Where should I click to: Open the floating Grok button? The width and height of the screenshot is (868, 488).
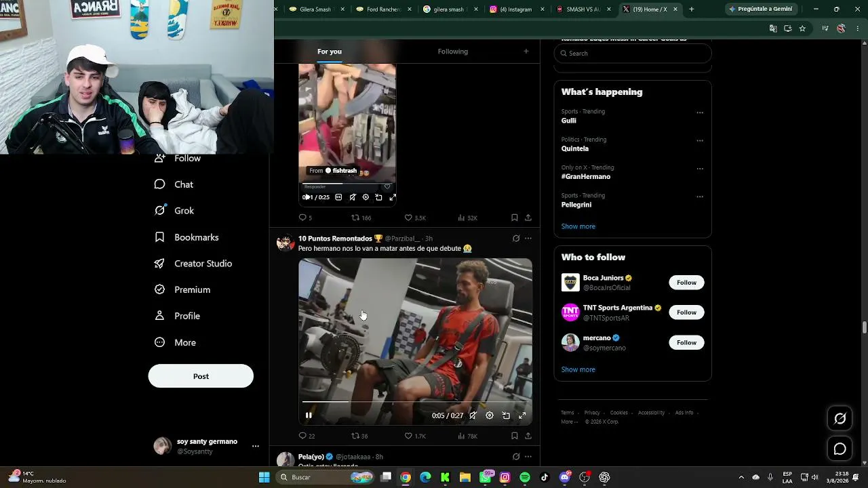[840, 419]
